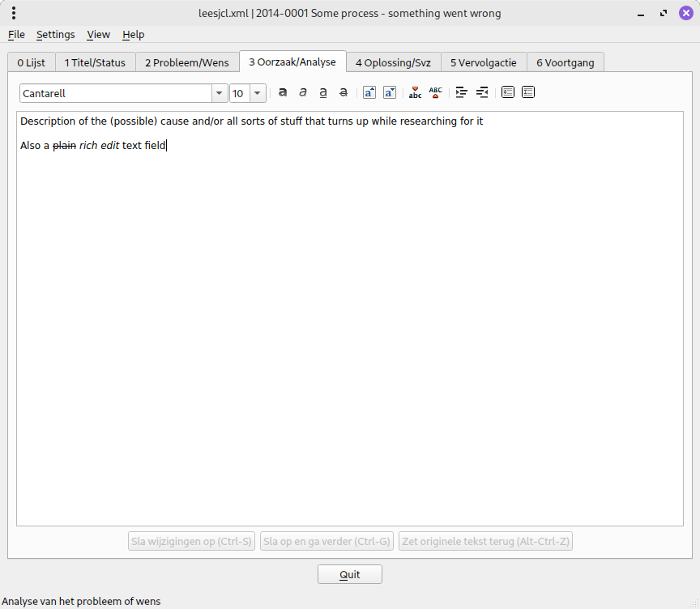Enlarge the font with the grow icon
This screenshot has height=609, width=700.
tap(369, 93)
